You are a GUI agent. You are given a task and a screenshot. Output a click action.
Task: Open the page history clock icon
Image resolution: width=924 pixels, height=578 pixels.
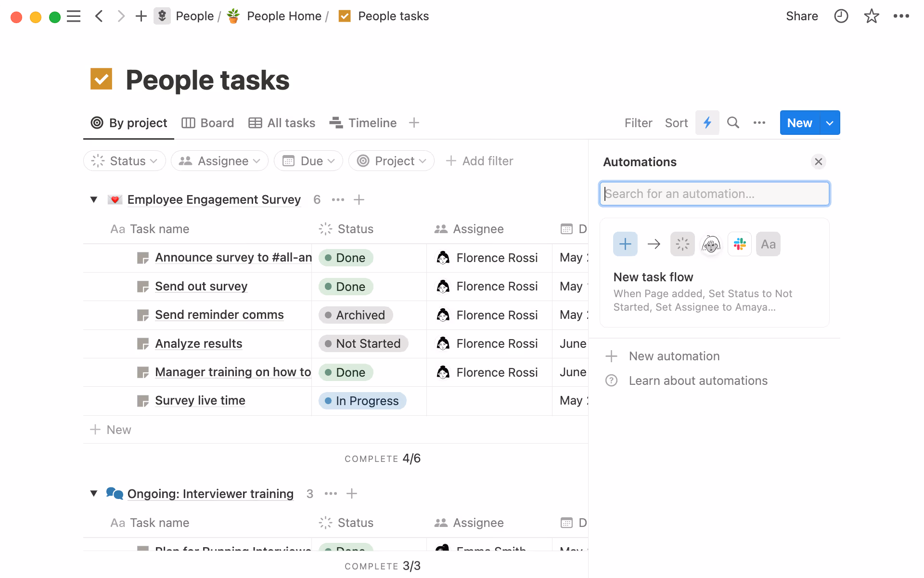coord(841,16)
